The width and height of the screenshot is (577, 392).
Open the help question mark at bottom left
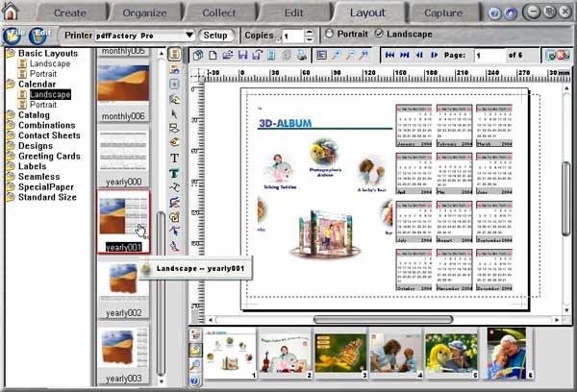tap(195, 380)
